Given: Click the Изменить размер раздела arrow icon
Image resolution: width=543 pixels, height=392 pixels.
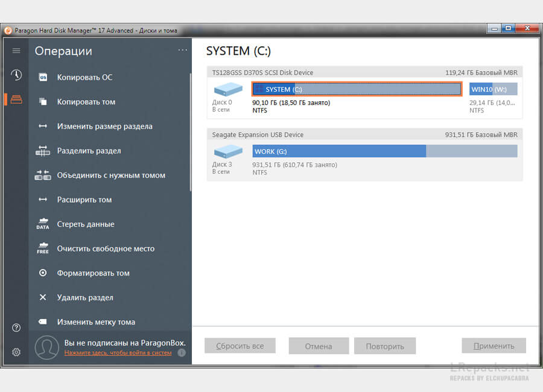Looking at the screenshot, I should point(43,126).
